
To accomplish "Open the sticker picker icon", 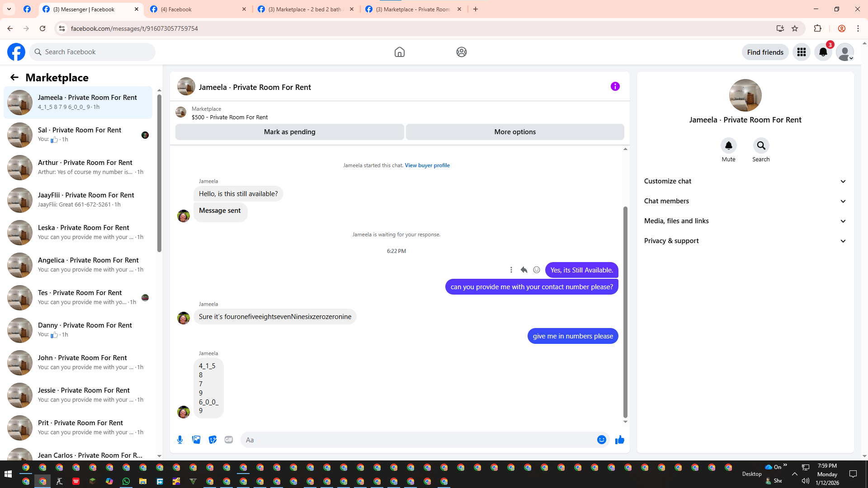I will (212, 440).
